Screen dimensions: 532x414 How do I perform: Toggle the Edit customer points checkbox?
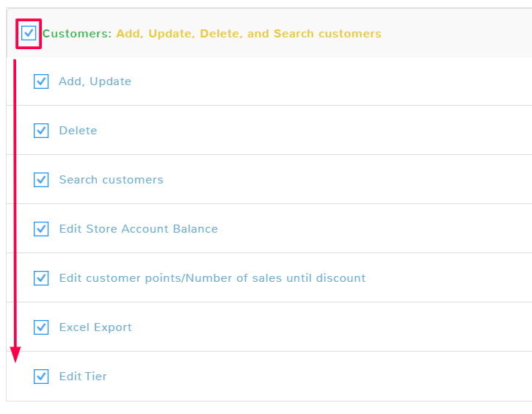pyautogui.click(x=41, y=278)
